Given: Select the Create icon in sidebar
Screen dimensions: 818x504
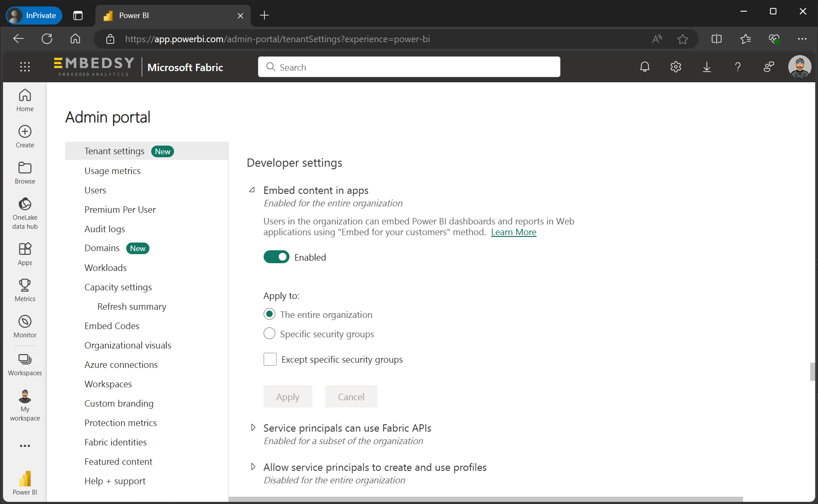Looking at the screenshot, I should point(25,136).
